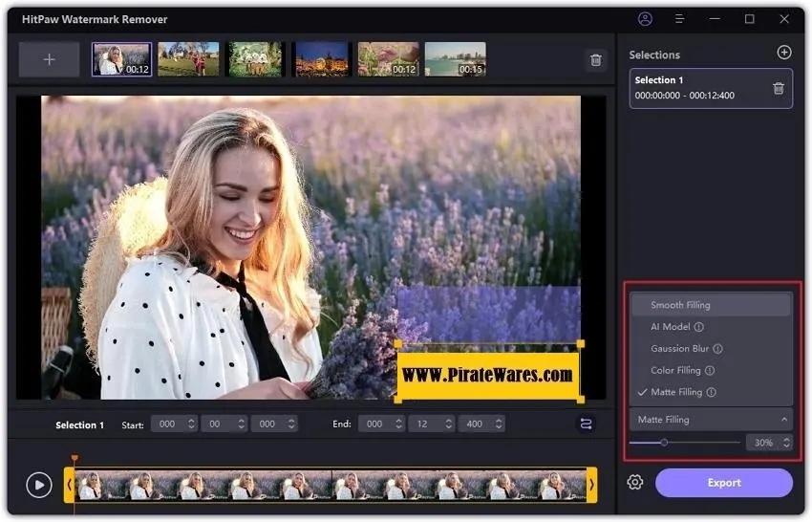Delete Selection 1 with its trash icon
This screenshot has width=812, height=522.
tap(779, 88)
